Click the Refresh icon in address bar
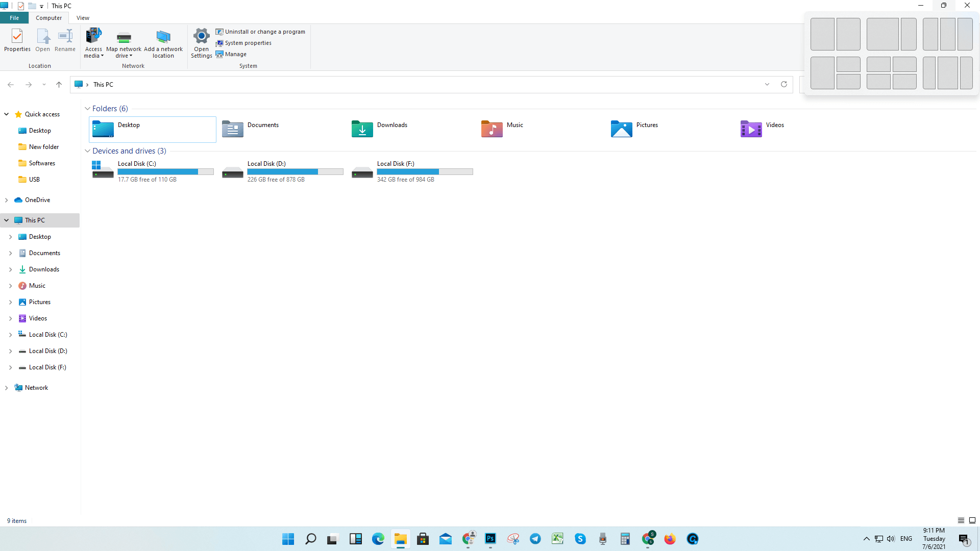Image resolution: width=980 pixels, height=551 pixels. 783,84
